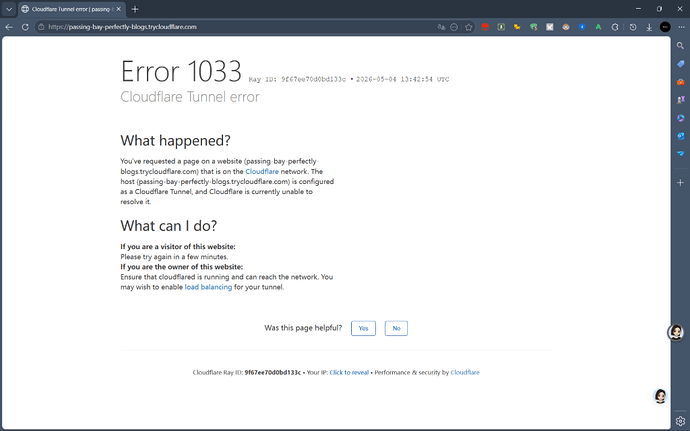This screenshot has width=690, height=431.
Task: Click the upper floating avatar with dark hair
Action: tap(676, 332)
